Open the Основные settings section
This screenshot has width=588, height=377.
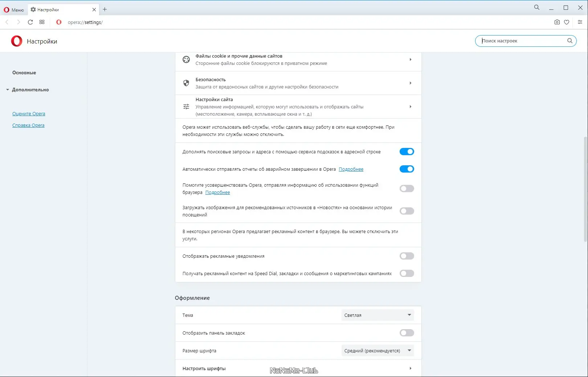tap(24, 73)
